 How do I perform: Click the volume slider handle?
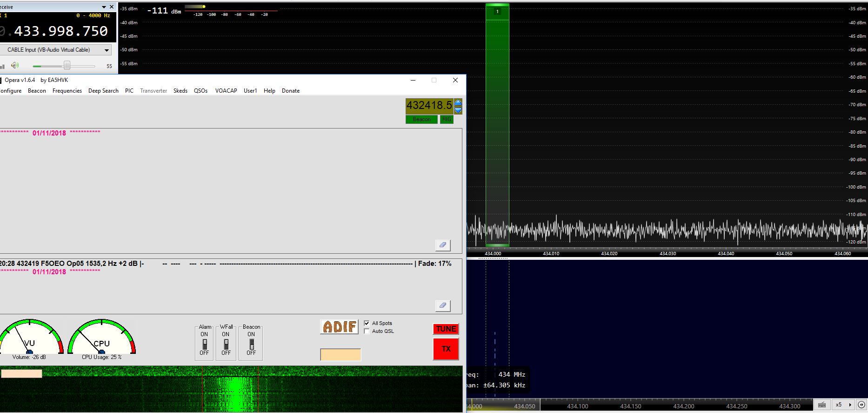[67, 66]
